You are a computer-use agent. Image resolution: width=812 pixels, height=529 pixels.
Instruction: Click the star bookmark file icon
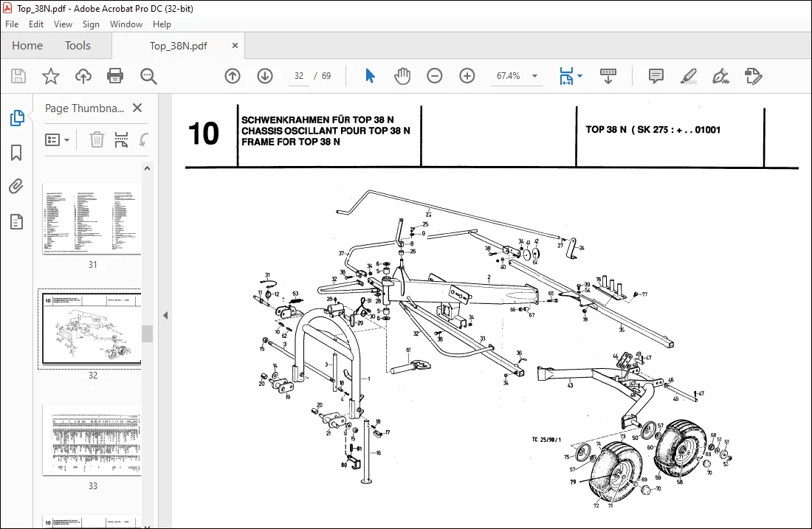(x=51, y=76)
